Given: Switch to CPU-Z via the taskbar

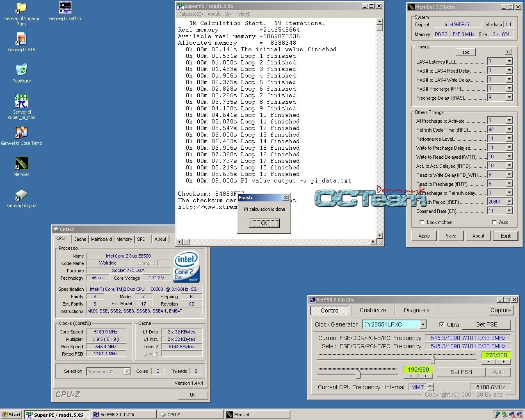Looking at the screenshot, I should (190, 415).
